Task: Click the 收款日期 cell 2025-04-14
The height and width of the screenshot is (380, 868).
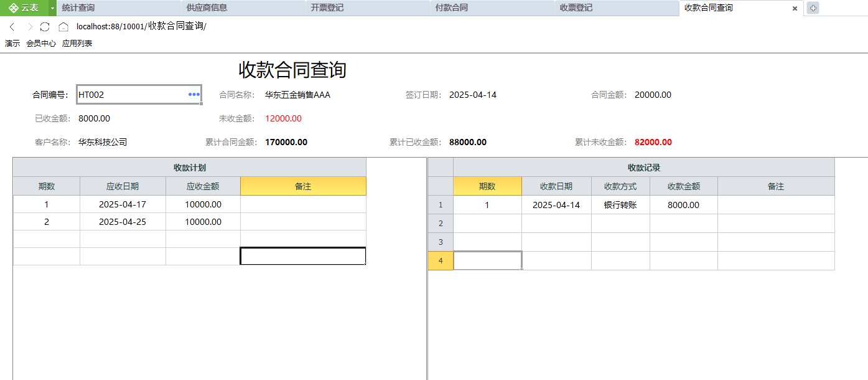Action: [556, 205]
